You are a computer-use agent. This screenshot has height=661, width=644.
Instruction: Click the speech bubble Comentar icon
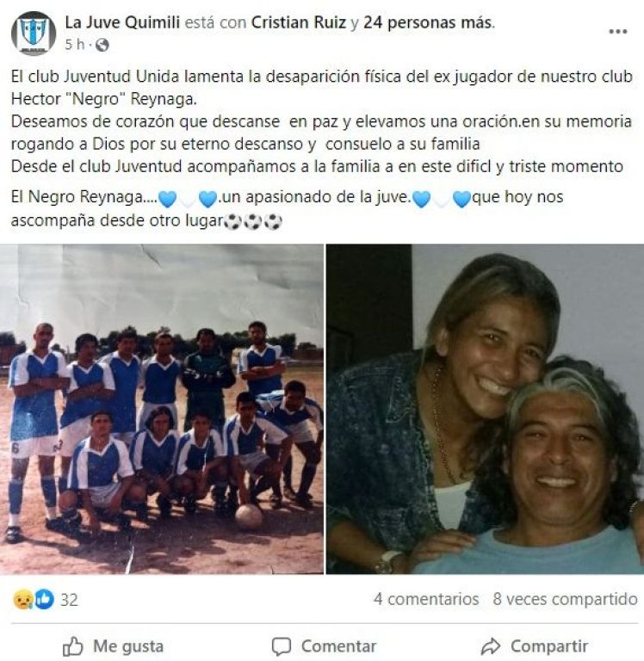pos(282,646)
